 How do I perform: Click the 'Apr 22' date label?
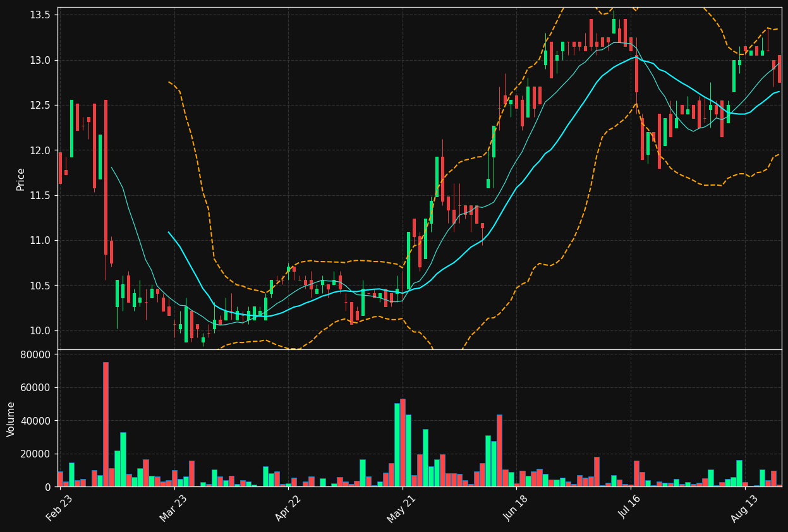(288, 508)
